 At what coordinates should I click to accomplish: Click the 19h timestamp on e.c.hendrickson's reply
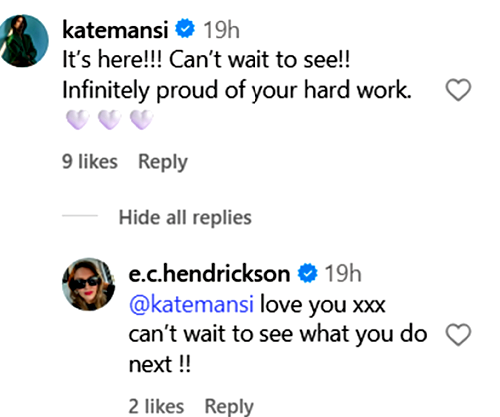click(x=343, y=274)
